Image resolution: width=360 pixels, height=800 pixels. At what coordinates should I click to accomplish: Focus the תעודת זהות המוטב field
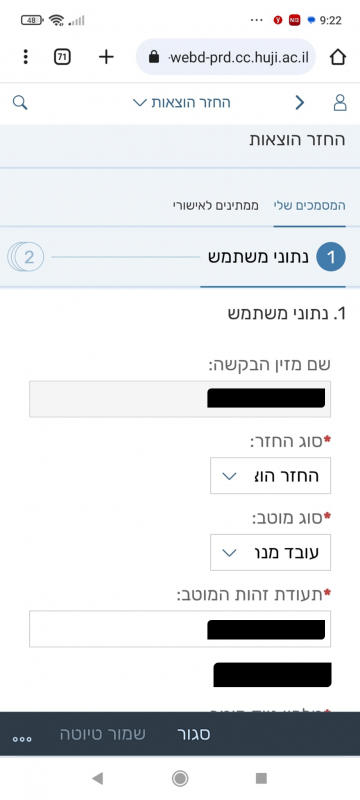(x=180, y=629)
